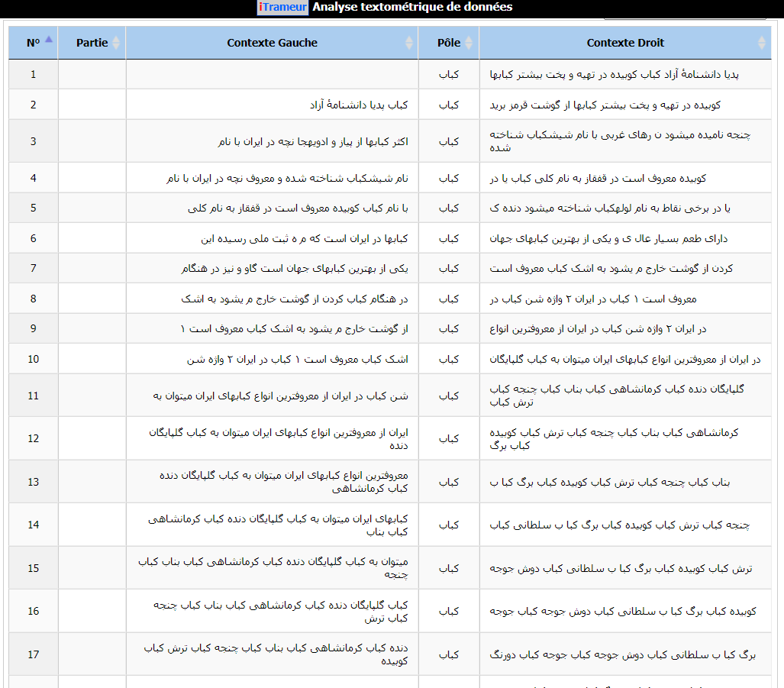Select row number 12 cell
The height and width of the screenshot is (688, 784).
[x=33, y=438]
